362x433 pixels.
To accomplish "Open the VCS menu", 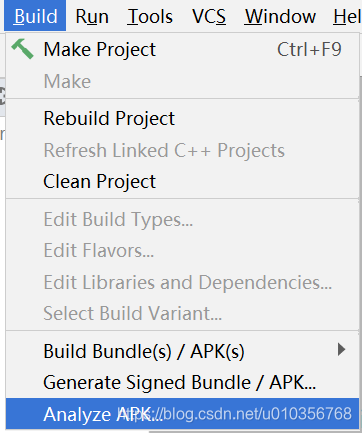I will coord(209,16).
